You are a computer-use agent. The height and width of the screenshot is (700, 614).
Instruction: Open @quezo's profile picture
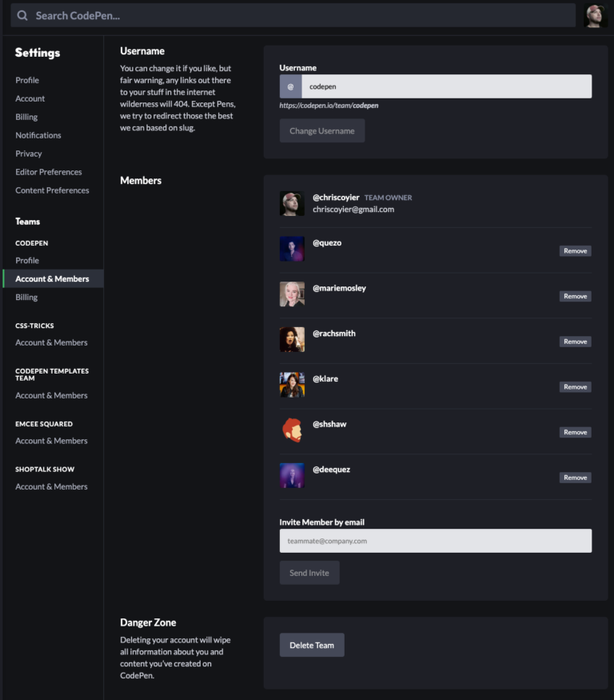coord(292,249)
